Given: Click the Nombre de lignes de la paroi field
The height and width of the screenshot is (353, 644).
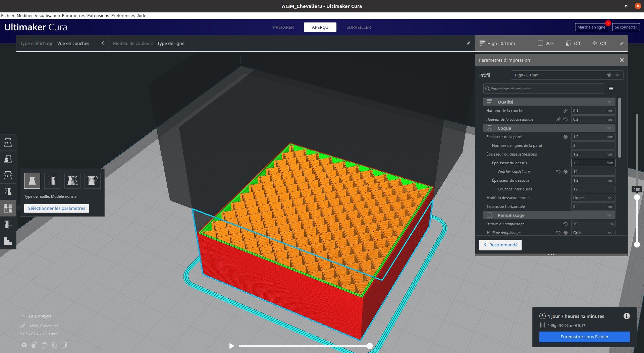Looking at the screenshot, I should pyautogui.click(x=593, y=145).
